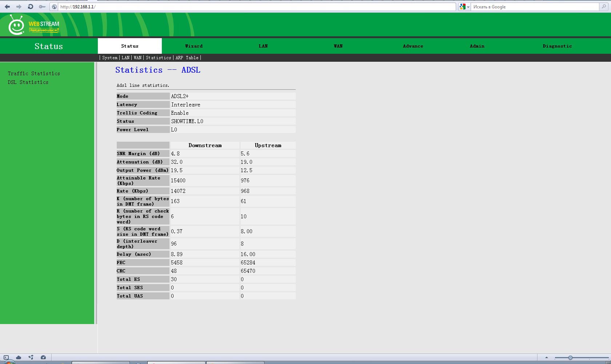This screenshot has height=364, width=611.
Task: Click the speedometer turbo icon in status bar
Action: 43,357
